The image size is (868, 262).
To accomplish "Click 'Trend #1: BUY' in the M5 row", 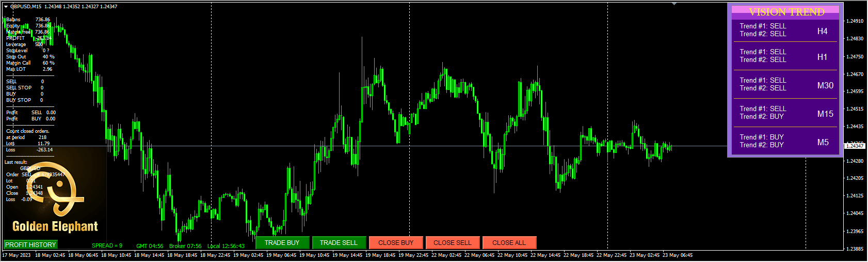I will point(762,137).
